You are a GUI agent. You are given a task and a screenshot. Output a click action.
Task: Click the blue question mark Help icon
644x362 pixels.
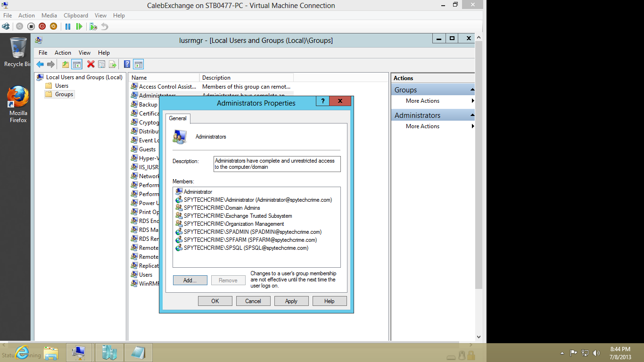click(x=127, y=64)
